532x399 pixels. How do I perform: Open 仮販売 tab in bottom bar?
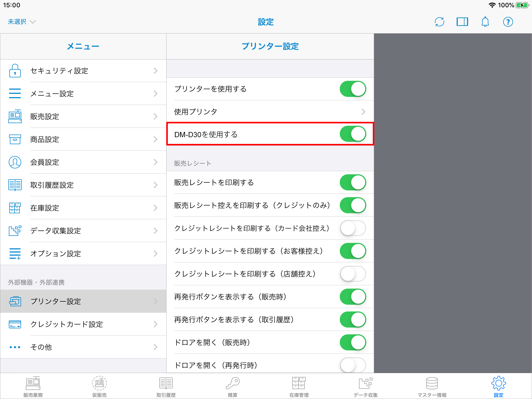click(99, 387)
